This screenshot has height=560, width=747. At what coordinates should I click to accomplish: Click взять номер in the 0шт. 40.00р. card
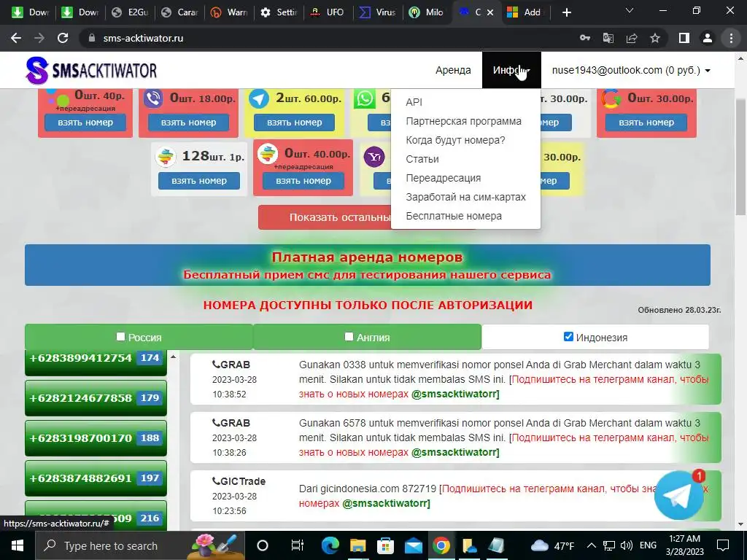tap(303, 181)
